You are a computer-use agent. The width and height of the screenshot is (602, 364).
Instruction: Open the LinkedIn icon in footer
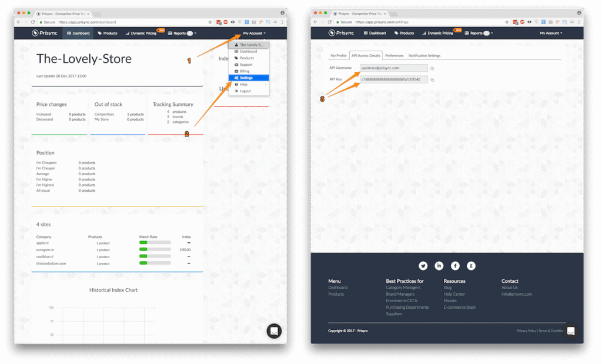[x=439, y=266]
